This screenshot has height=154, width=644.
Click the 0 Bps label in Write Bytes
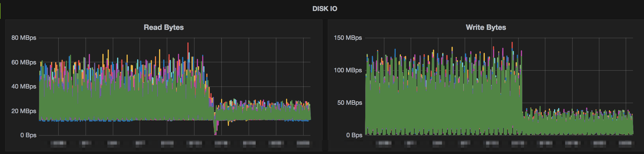(354, 135)
